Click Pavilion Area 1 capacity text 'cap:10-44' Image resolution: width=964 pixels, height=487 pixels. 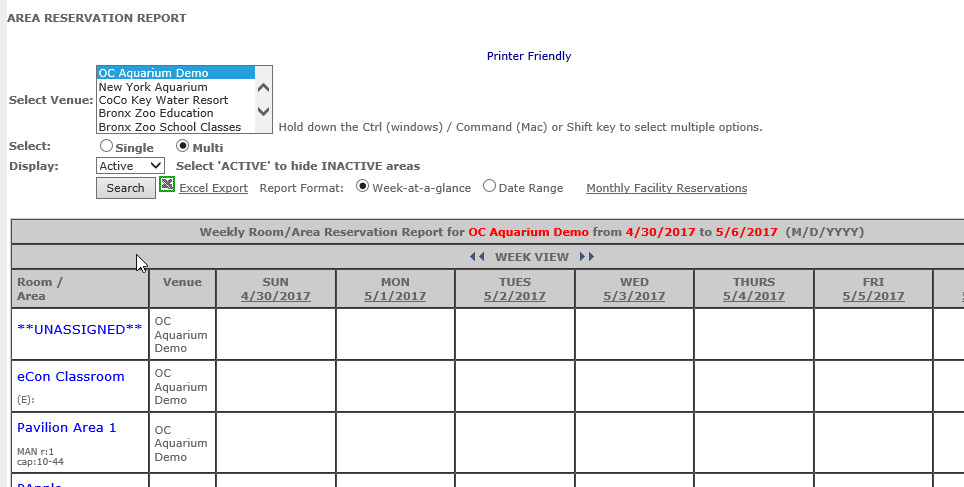pyautogui.click(x=40, y=462)
